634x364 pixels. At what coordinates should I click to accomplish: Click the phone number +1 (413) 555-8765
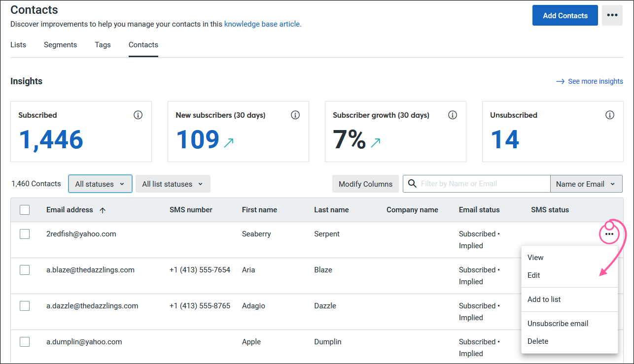[200, 306]
